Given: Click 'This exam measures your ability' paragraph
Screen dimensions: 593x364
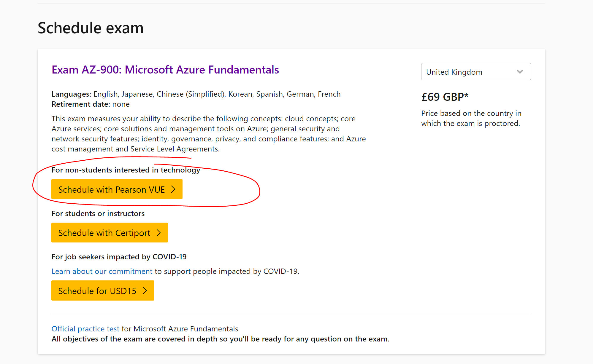Looking at the screenshot, I should click(209, 134).
